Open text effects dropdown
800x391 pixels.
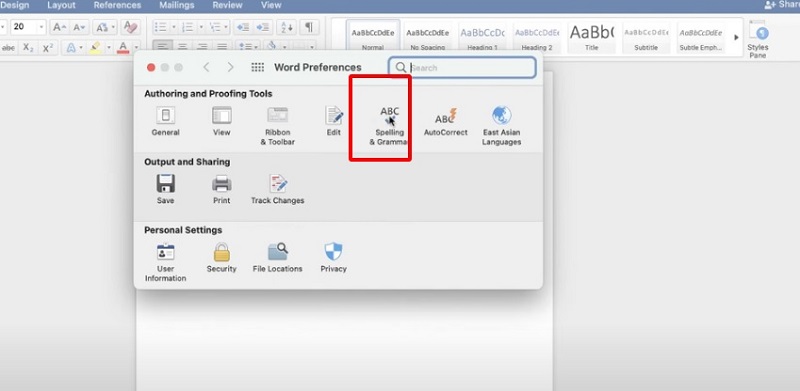[x=73, y=47]
